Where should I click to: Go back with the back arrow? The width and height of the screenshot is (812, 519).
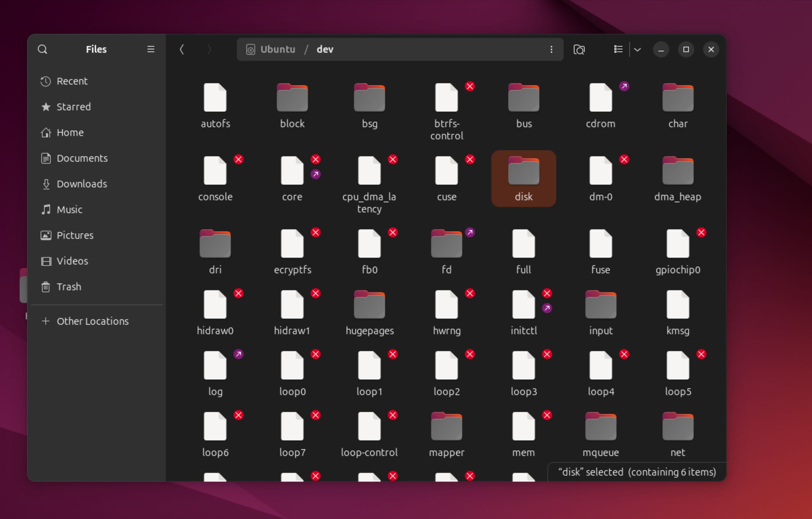(x=182, y=50)
